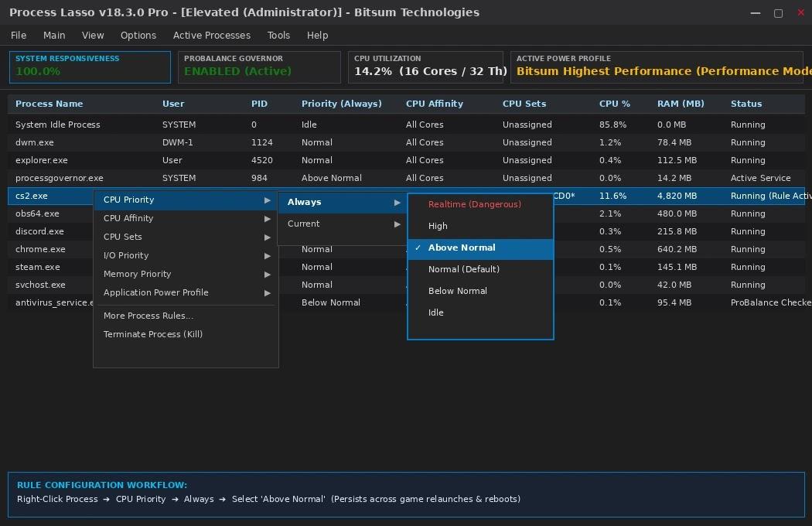812x526 pixels.
Task: Open the Tools menu
Action: 278,36
